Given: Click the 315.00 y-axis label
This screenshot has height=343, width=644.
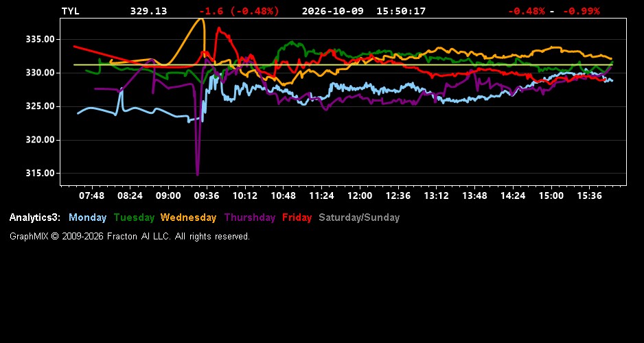Looking at the screenshot, I should [x=41, y=173].
